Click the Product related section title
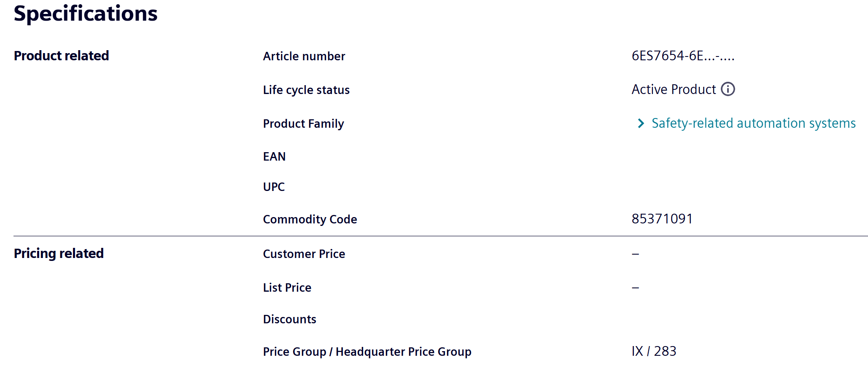This screenshot has height=376, width=868. pyautogui.click(x=61, y=56)
